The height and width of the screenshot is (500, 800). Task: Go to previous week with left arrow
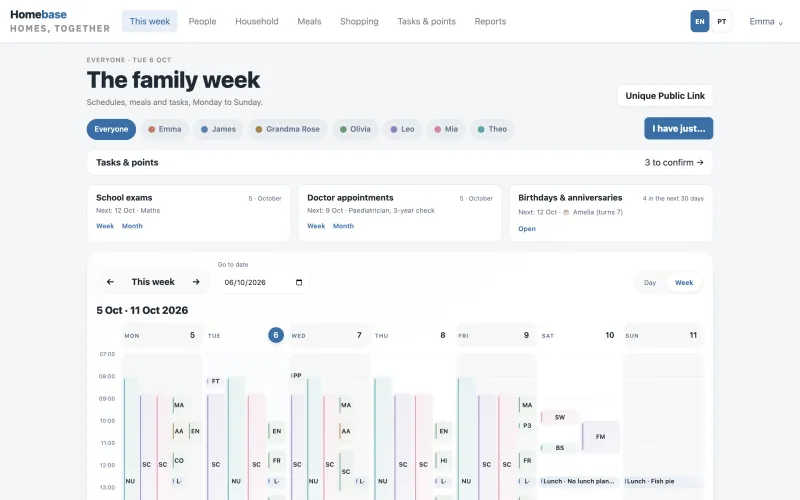click(x=110, y=282)
